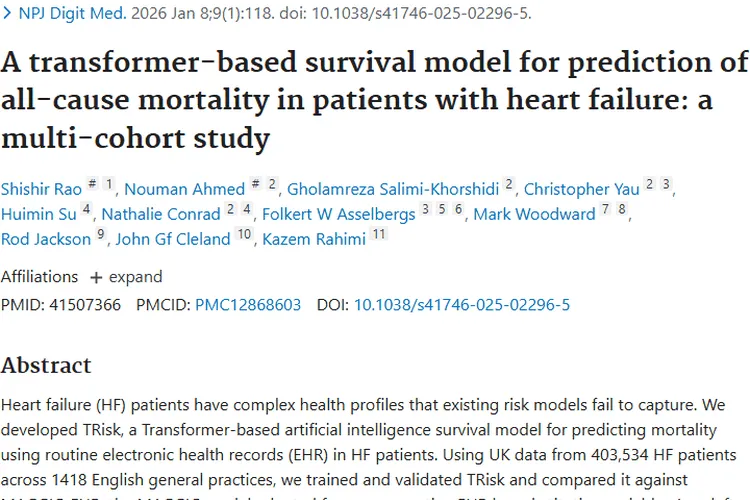Screen dimensions: 750x500
Task: Open the PMC12868603 full-text link
Action: [248, 304]
